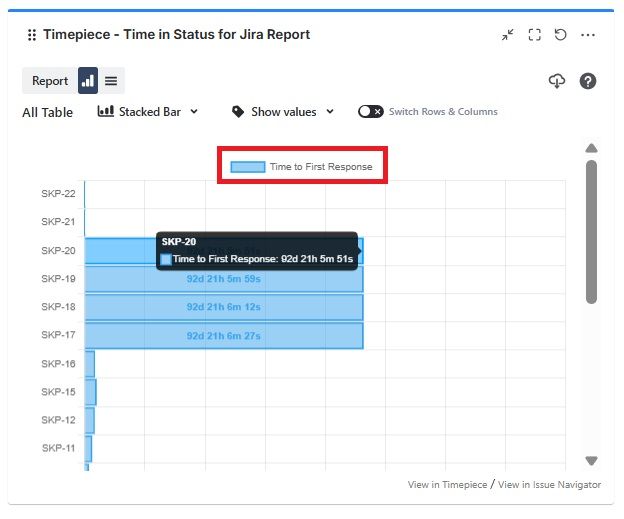Refresh the gadget with the reload icon
This screenshot has height=519, width=624.
560,35
